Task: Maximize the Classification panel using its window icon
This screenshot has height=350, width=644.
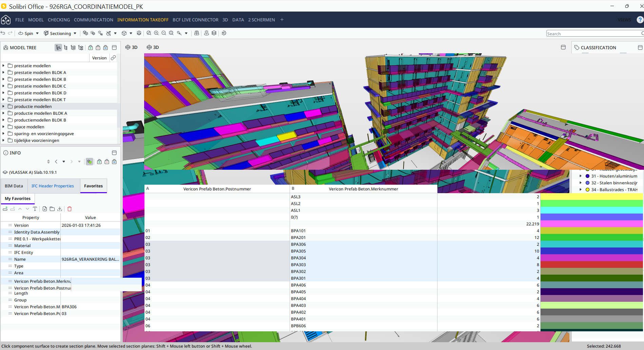Action: tap(640, 48)
